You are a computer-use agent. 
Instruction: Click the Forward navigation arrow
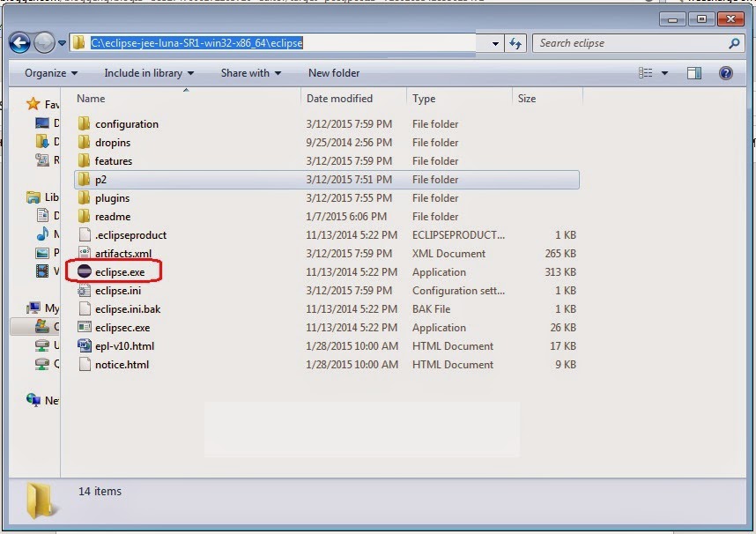44,43
